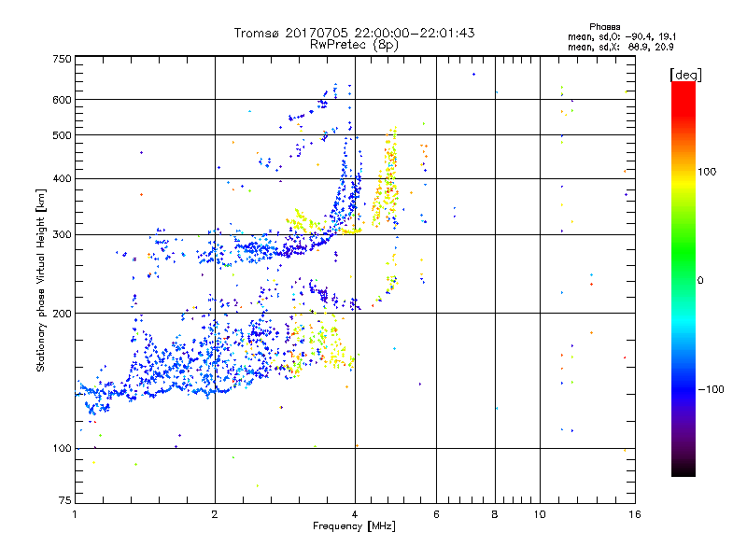The image size is (747, 560).
Task: Click the x-axis tick label '2'
Action: pos(215,514)
